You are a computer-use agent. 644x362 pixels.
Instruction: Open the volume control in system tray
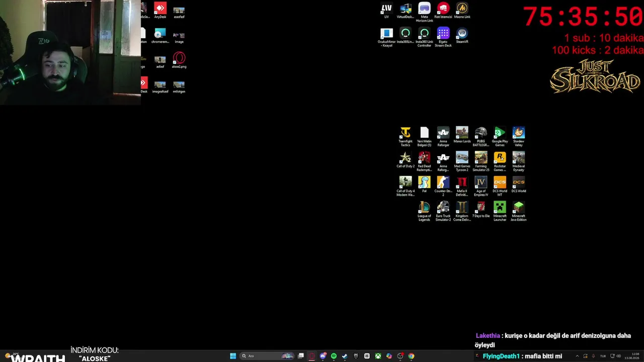(618, 356)
